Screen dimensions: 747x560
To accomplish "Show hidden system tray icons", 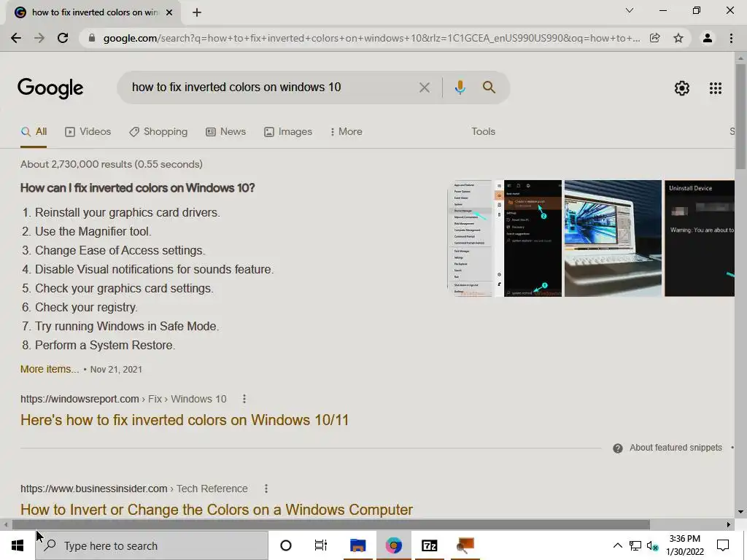I will pos(617,545).
